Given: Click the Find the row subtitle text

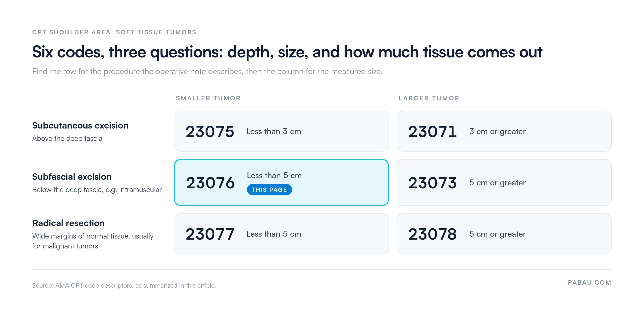Looking at the screenshot, I should (207, 71).
